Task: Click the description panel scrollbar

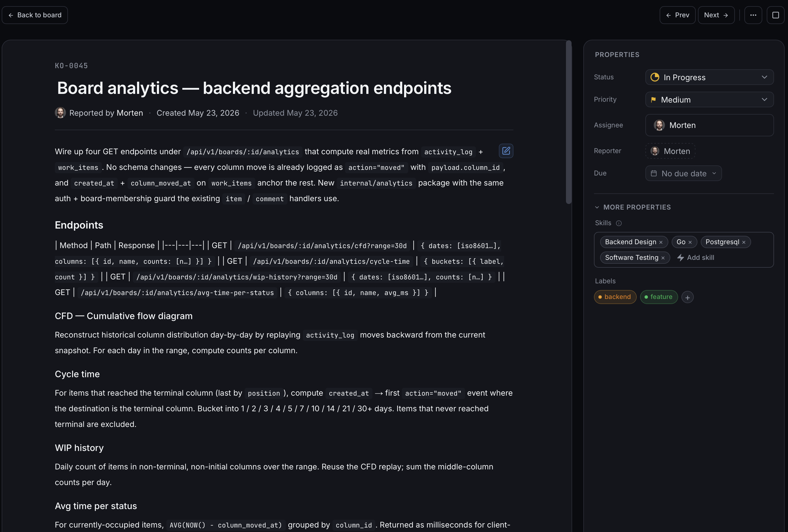Action: (x=568, y=122)
